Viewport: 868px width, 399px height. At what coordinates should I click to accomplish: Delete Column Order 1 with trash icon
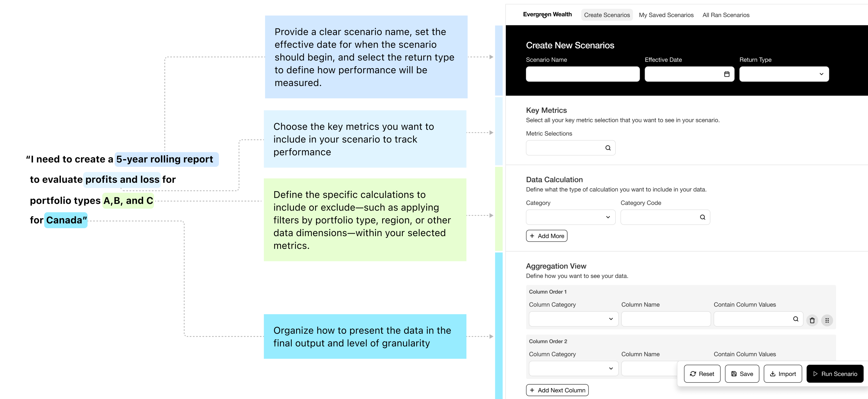812,320
